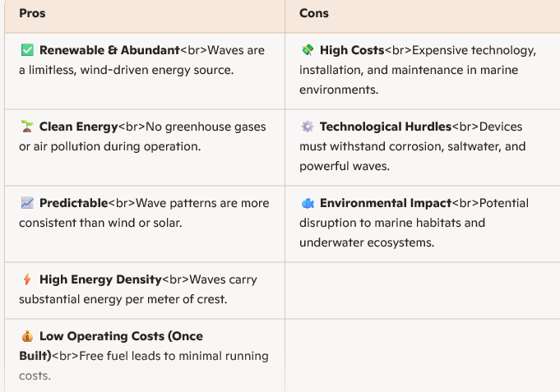Click the Clean Energy bold text
Viewport: 560px width, 392px height.
click(x=78, y=127)
